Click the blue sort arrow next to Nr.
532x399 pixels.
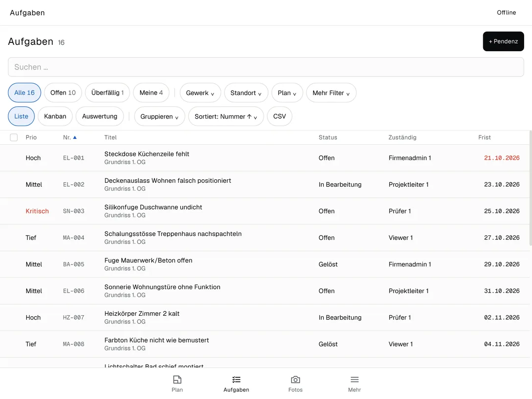click(75, 137)
